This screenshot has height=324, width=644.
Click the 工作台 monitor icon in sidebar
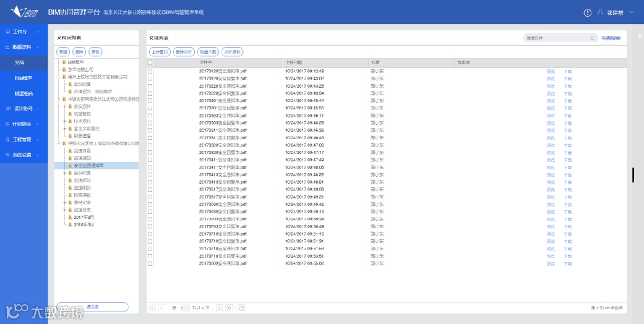7,32
